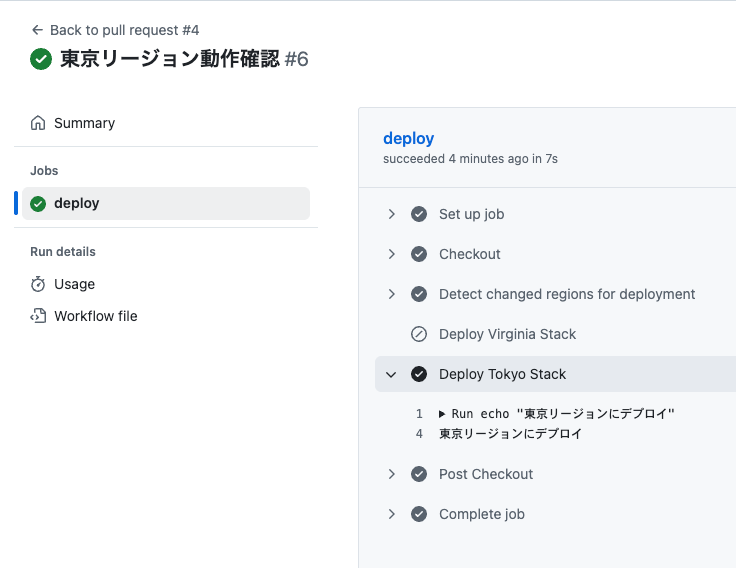Click the back arrow icon near pull request
736x568 pixels.
tap(37, 30)
